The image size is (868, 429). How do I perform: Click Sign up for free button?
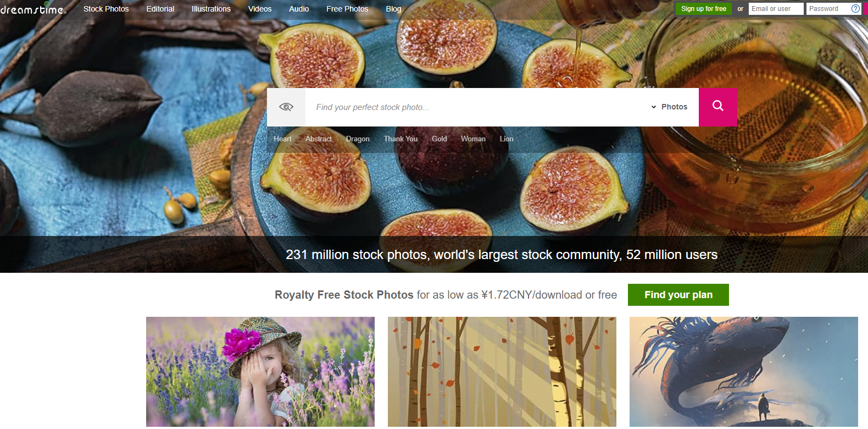(703, 9)
